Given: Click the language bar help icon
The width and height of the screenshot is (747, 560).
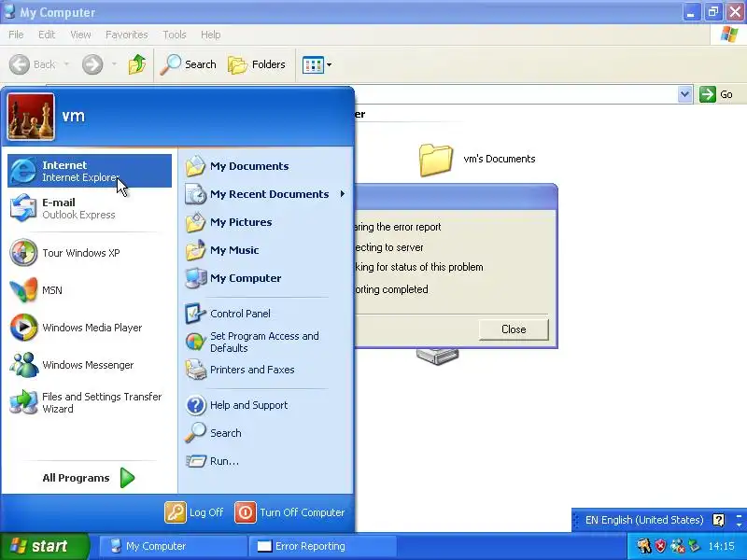Looking at the screenshot, I should pos(718,520).
